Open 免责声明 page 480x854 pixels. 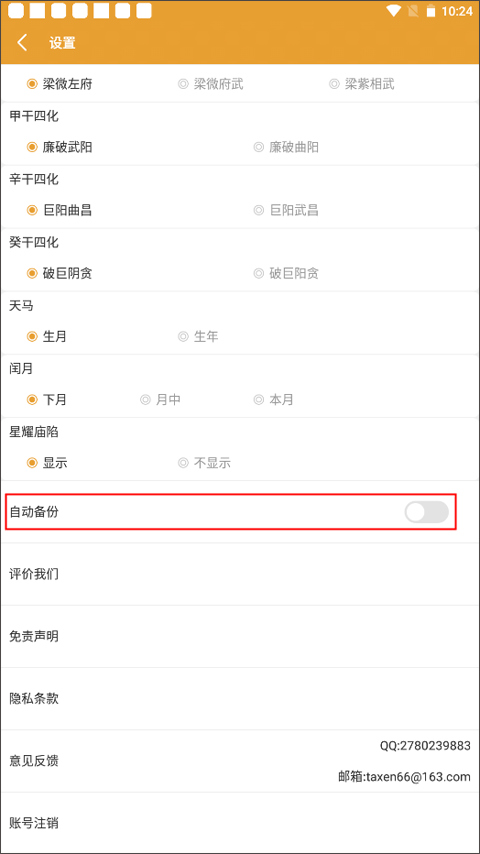tap(240, 637)
